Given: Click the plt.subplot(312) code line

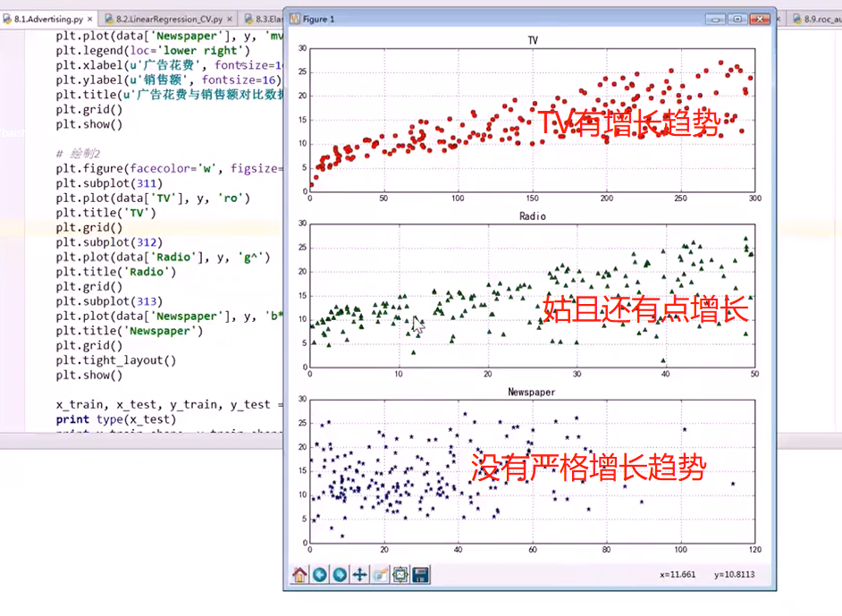Looking at the screenshot, I should 109,242.
